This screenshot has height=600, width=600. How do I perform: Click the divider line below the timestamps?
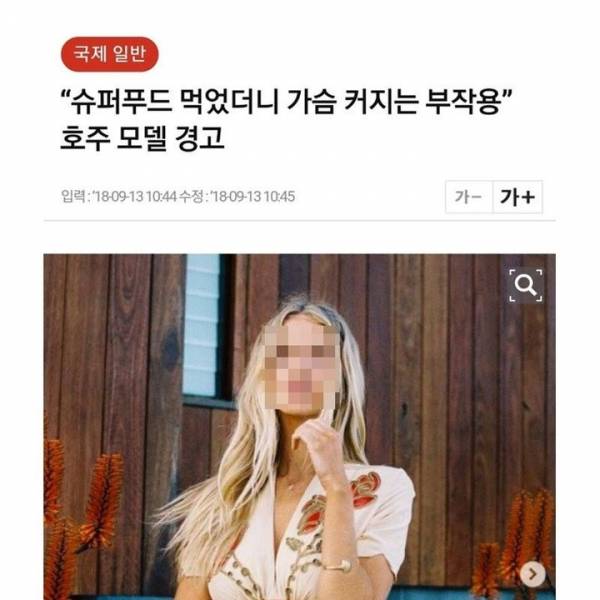[300, 221]
